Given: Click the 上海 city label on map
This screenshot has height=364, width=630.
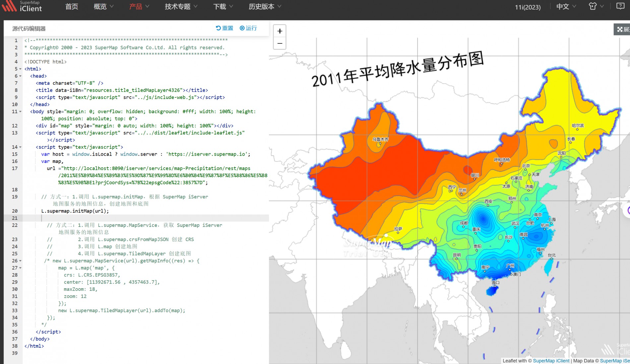Looking at the screenshot, I should [551, 219].
